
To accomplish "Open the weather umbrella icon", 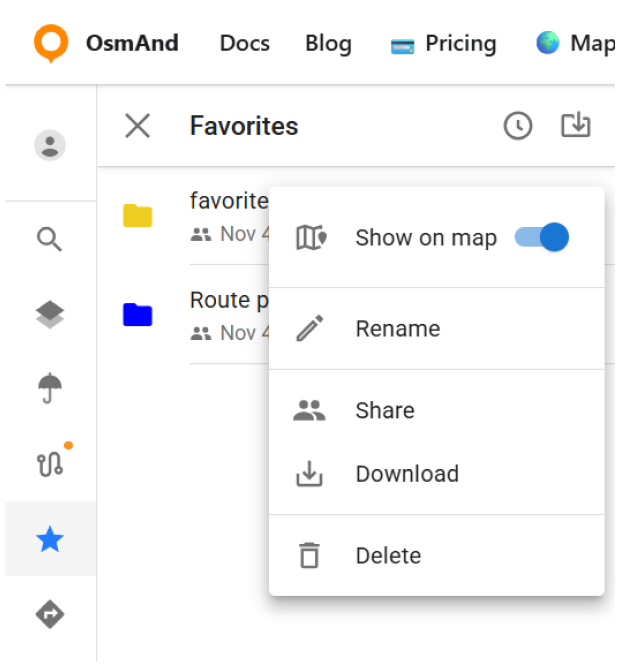I will click(50, 388).
